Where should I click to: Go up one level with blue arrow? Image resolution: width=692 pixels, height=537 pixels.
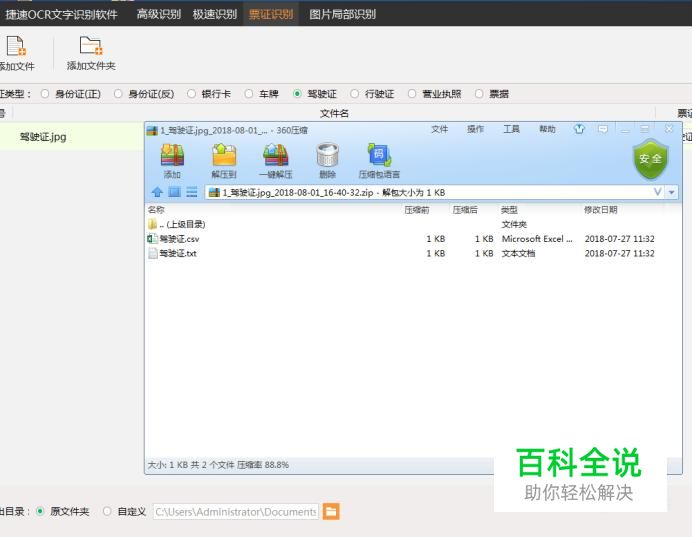[157, 192]
